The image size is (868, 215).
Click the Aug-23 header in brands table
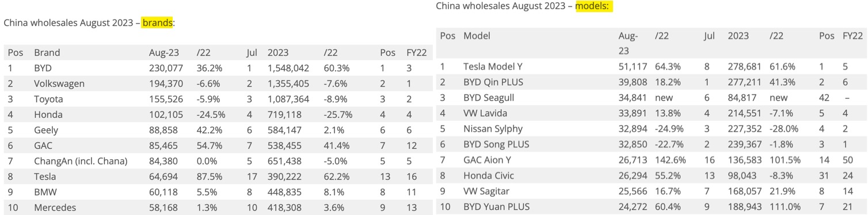164,52
